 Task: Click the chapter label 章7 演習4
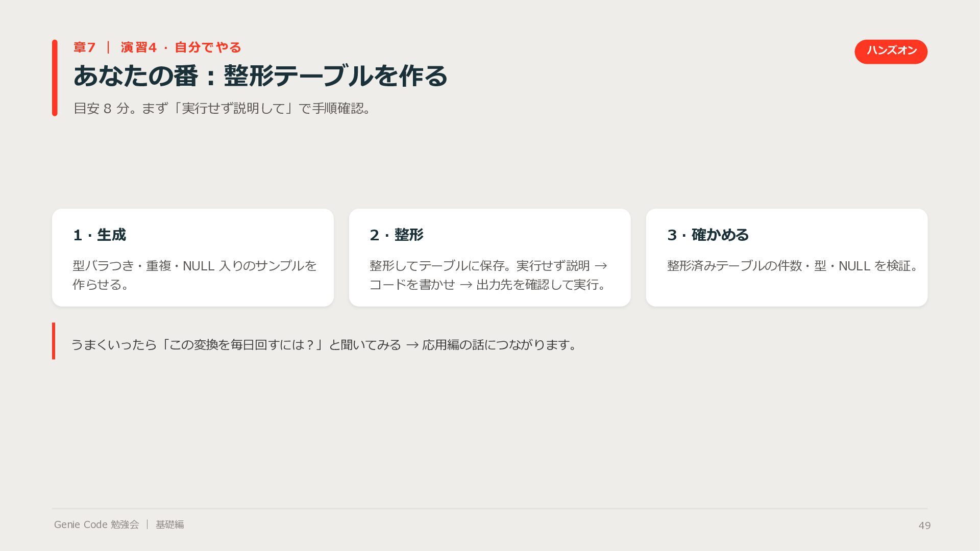point(157,47)
